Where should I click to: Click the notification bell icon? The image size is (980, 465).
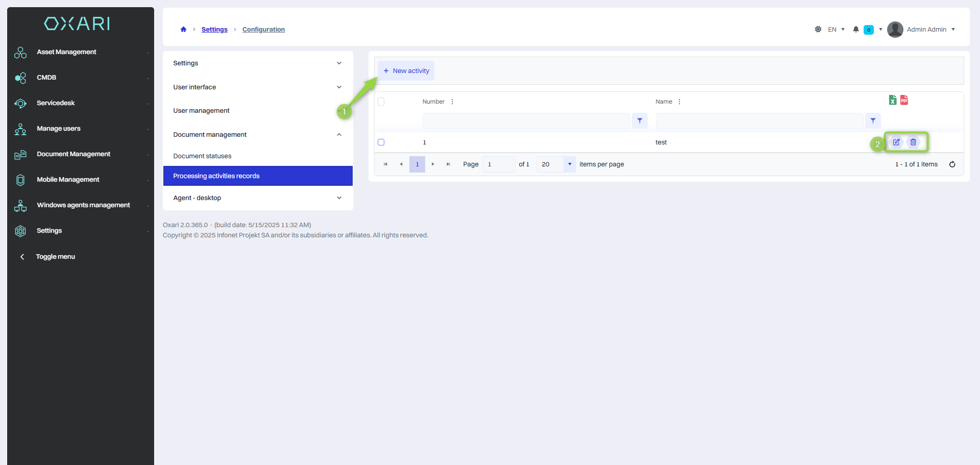856,30
